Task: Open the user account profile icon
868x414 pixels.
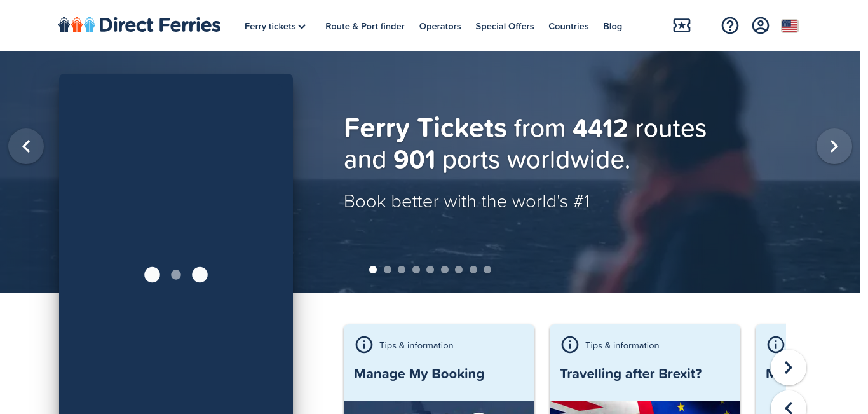Action: tap(761, 25)
